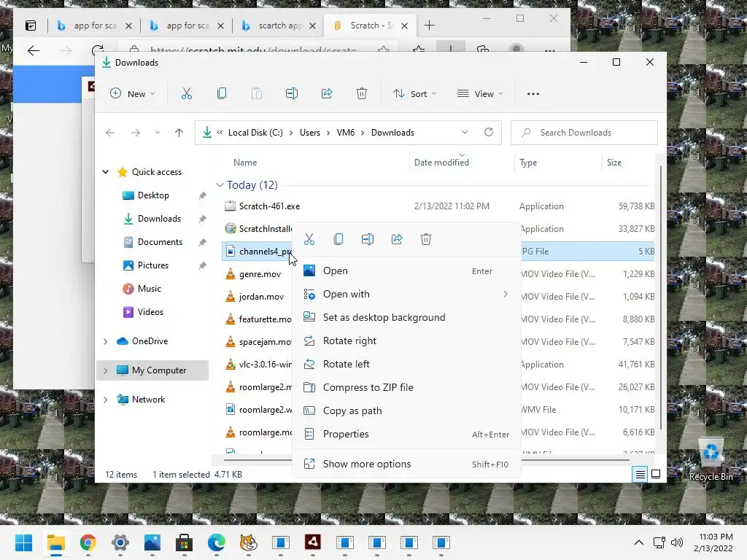Open Google Chrome from the taskbar

click(88, 542)
